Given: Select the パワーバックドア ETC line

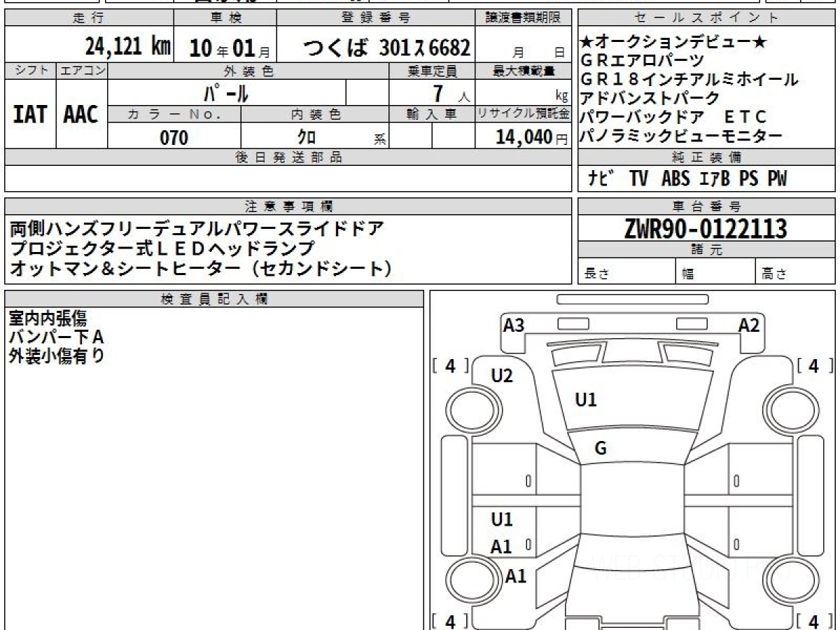Looking at the screenshot, I should pyautogui.click(x=673, y=117).
